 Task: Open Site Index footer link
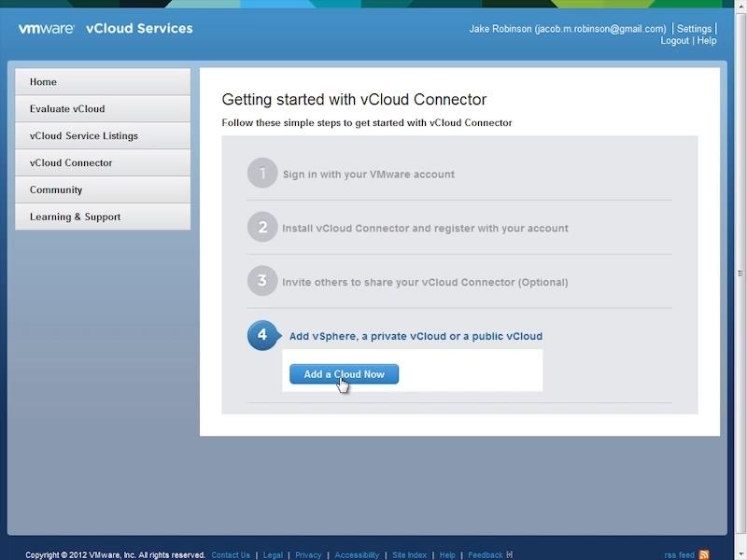click(409, 555)
